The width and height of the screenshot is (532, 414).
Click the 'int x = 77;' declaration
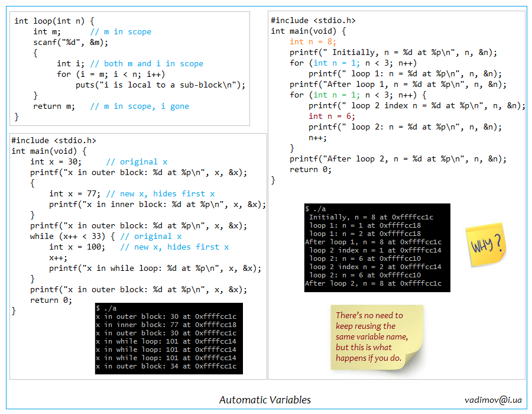pyautogui.click(x=74, y=194)
